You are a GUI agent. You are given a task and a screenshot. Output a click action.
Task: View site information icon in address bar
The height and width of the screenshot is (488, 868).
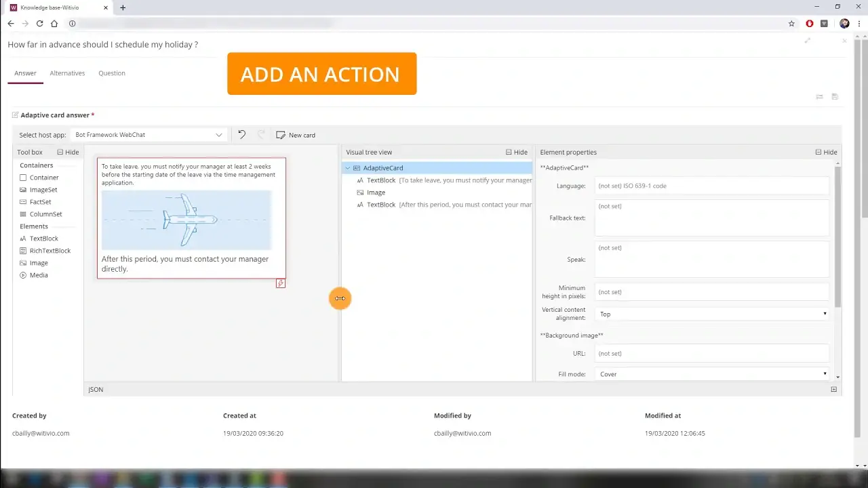72,24
